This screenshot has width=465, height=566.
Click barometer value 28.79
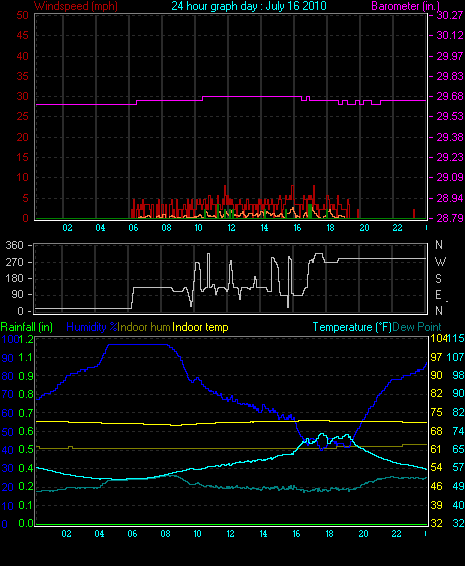click(449, 218)
